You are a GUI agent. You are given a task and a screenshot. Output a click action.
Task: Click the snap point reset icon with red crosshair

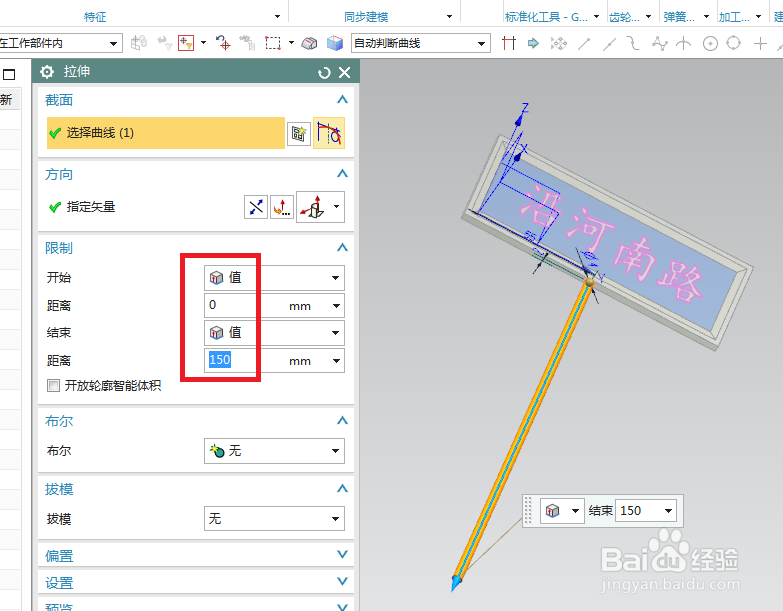[223, 43]
